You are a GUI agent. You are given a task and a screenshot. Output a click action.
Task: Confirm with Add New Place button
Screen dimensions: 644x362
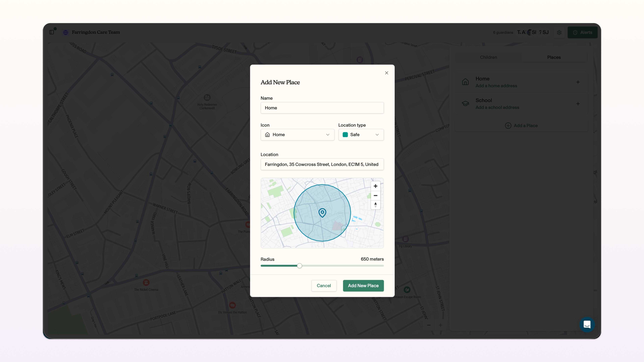coord(363,286)
